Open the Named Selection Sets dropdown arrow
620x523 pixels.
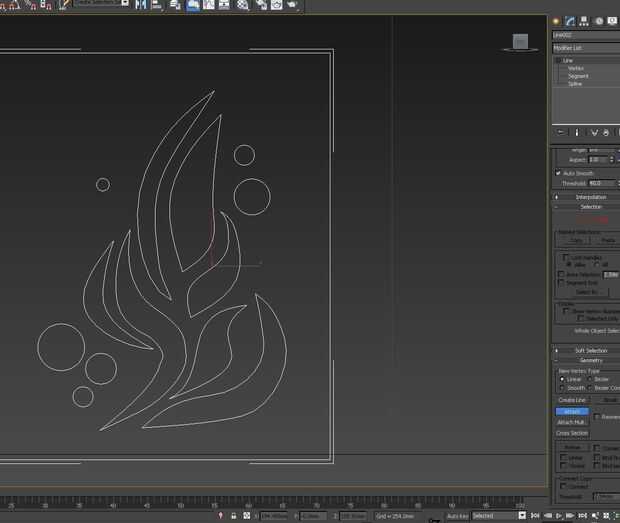click(125, 3)
